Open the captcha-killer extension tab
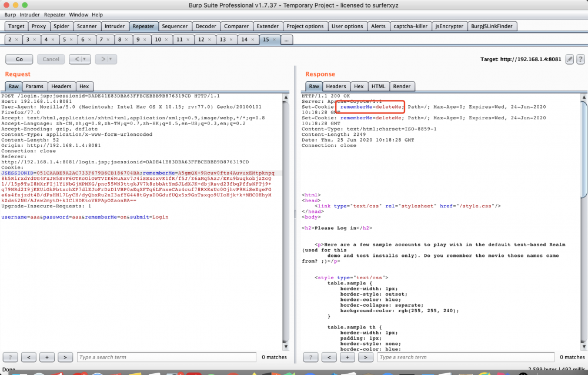 coord(409,26)
